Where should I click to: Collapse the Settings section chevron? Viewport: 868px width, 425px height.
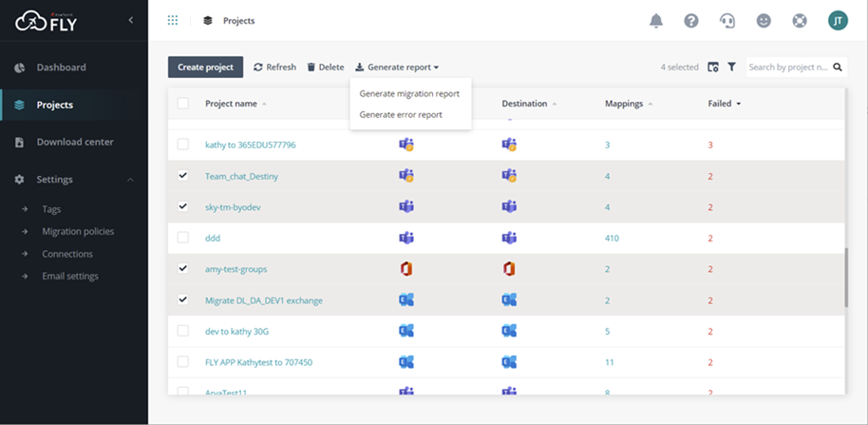[x=131, y=180]
